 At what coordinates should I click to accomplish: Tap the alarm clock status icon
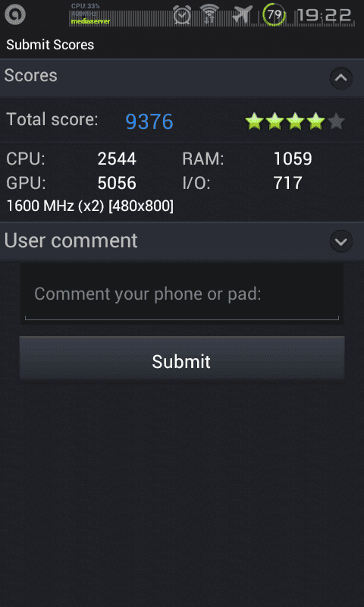click(182, 14)
